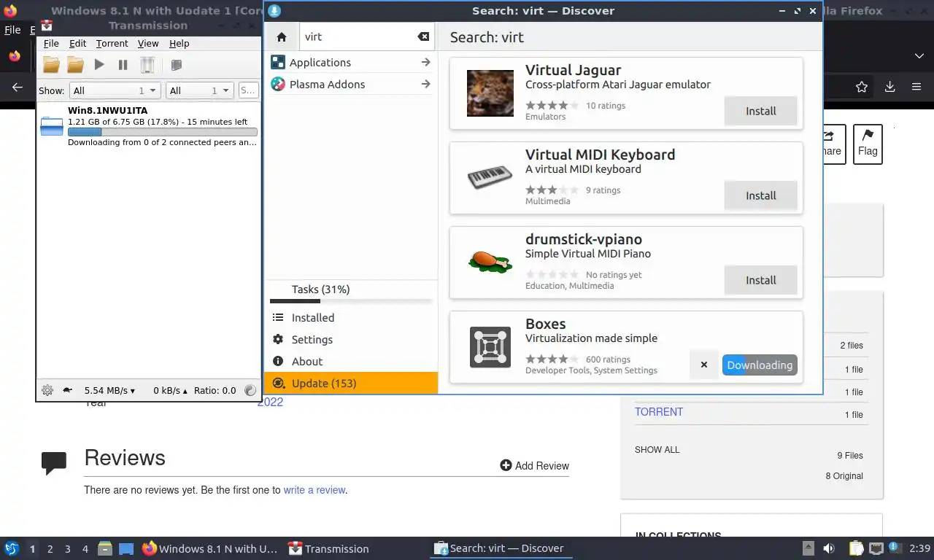This screenshot has width=934, height=560.
Task: Open the 2022 year link
Action: 270,402
